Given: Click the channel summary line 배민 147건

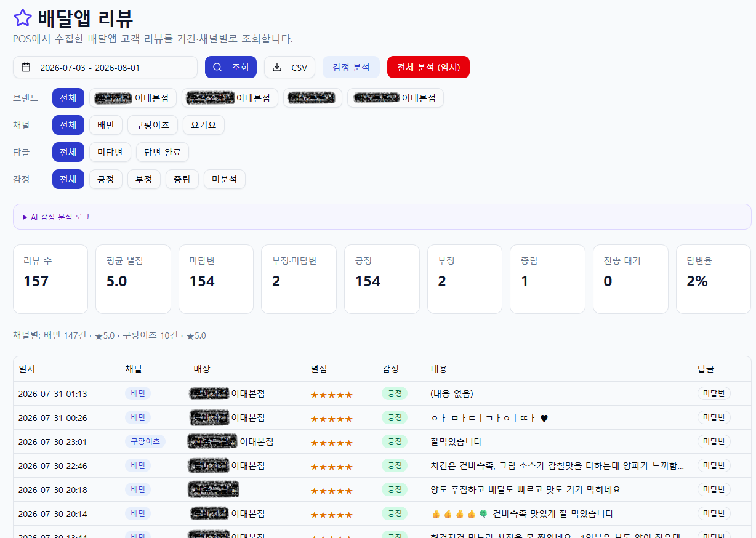Looking at the screenshot, I should pos(110,335).
